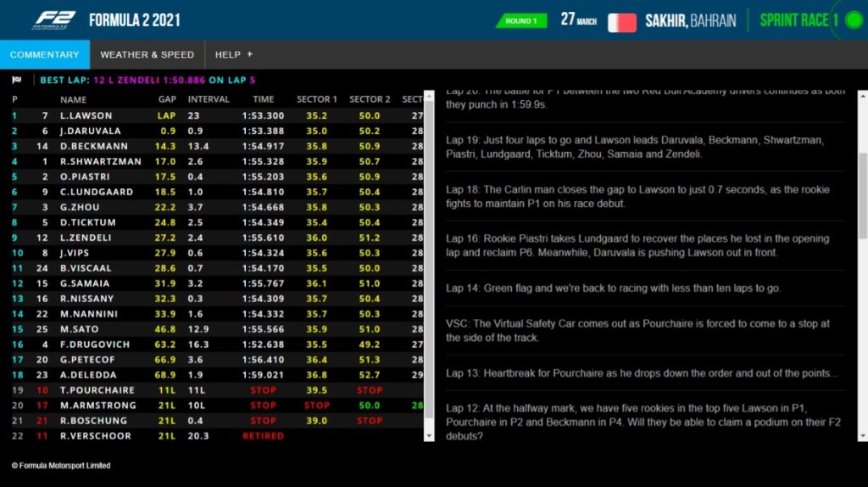Open the Commentary tab
The width and height of the screenshot is (868, 487).
tap(45, 54)
